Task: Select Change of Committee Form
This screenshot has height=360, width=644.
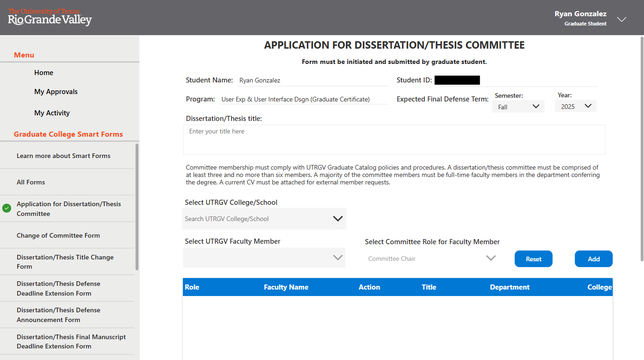Action: [58, 235]
